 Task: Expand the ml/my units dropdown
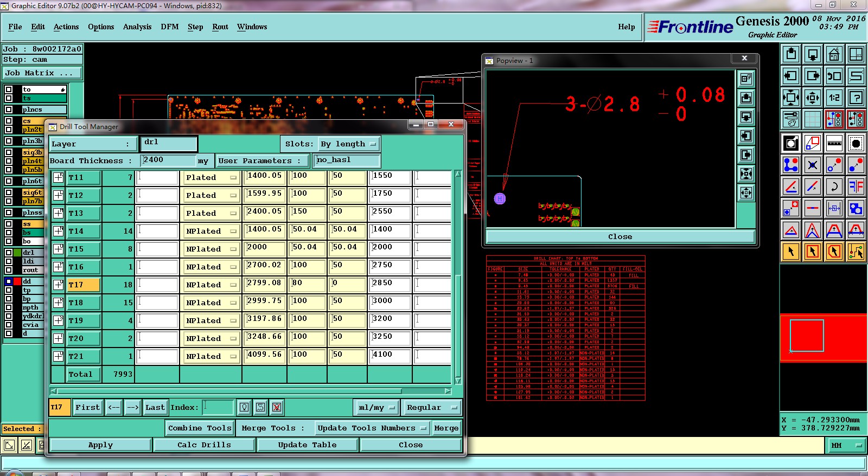pyautogui.click(x=378, y=407)
